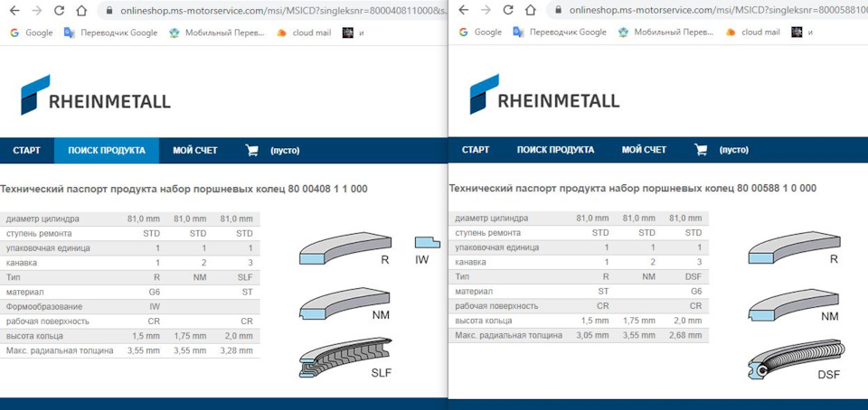Click the (пусто) cart label in the left window

point(285,150)
